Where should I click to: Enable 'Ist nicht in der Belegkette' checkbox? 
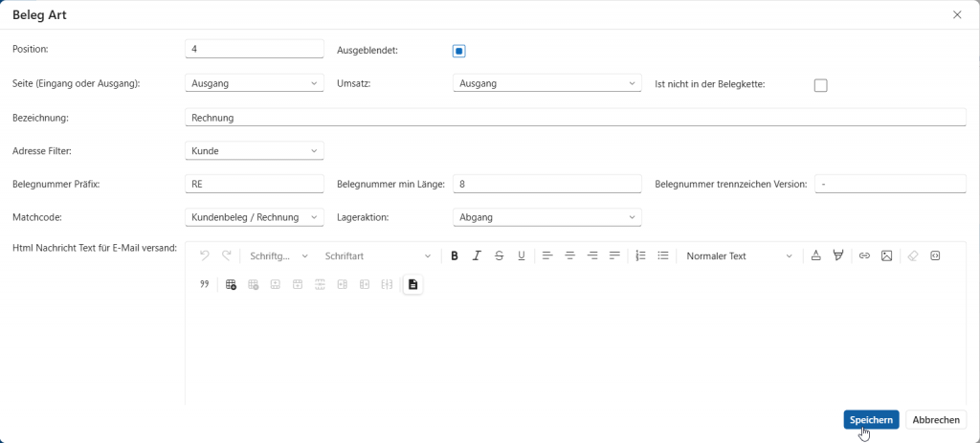[x=820, y=85]
